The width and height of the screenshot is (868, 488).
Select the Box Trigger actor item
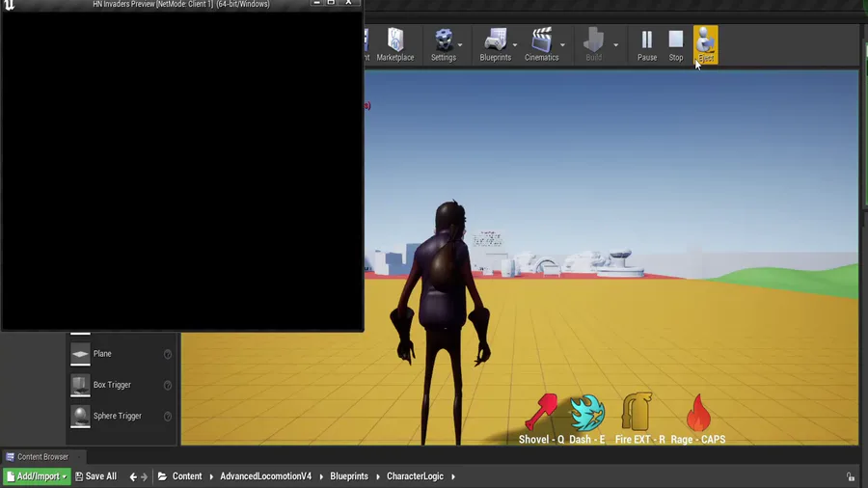click(x=121, y=385)
